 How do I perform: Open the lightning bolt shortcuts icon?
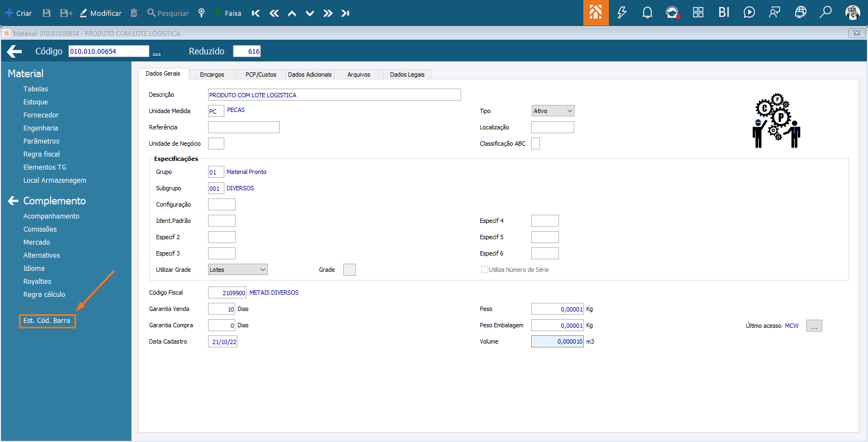[622, 13]
